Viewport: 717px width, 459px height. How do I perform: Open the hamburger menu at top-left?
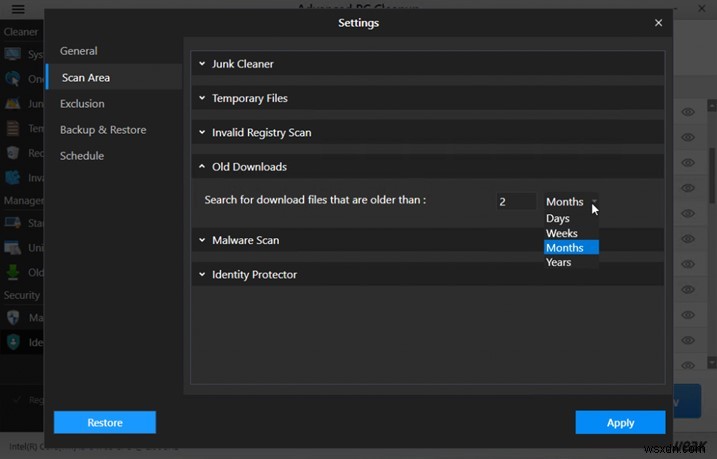(17, 9)
